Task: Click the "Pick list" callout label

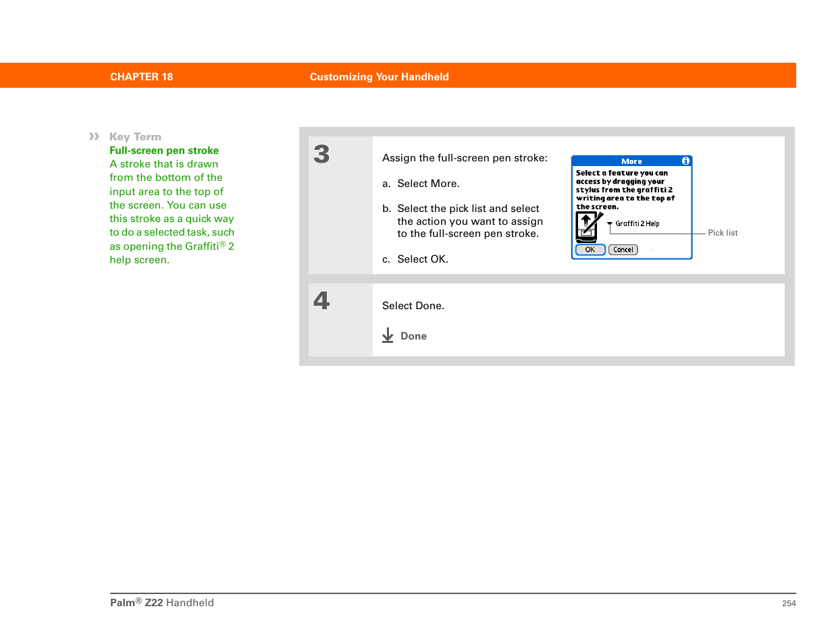Action: 723,233
